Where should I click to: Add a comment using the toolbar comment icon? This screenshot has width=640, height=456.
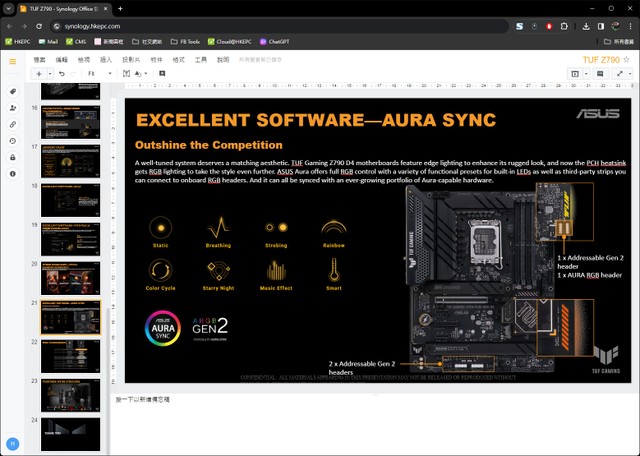[x=162, y=73]
